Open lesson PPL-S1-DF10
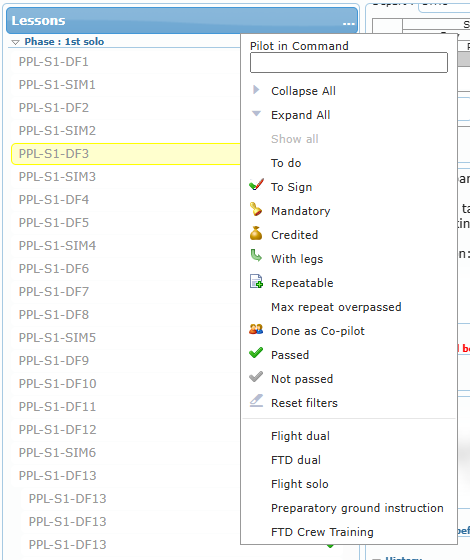This screenshot has height=560, width=470. click(58, 384)
